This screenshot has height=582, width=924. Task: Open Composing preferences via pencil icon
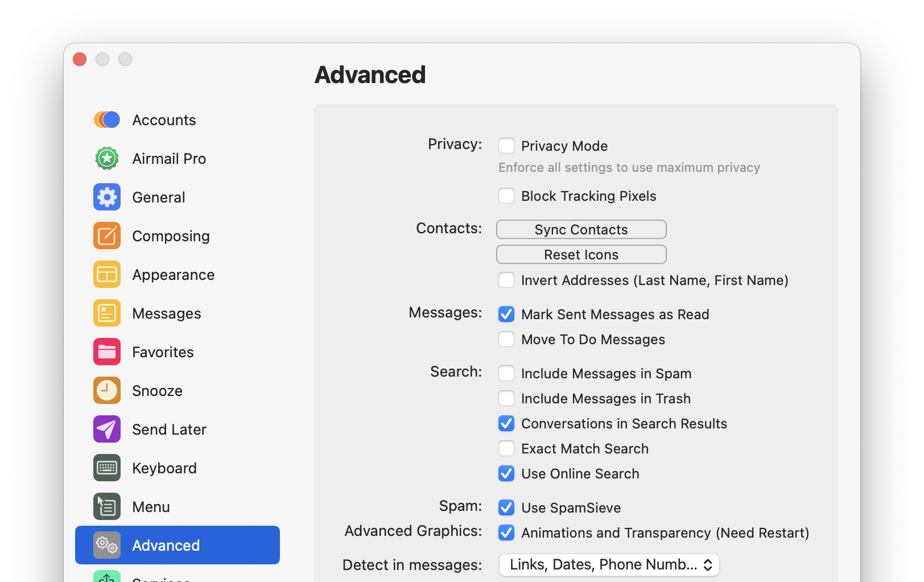[107, 236]
